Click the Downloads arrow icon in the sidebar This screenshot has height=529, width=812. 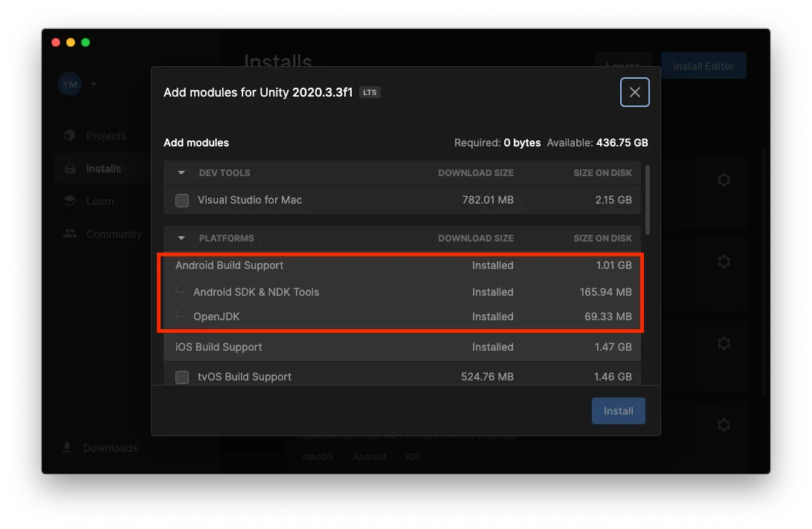pyautogui.click(x=67, y=447)
